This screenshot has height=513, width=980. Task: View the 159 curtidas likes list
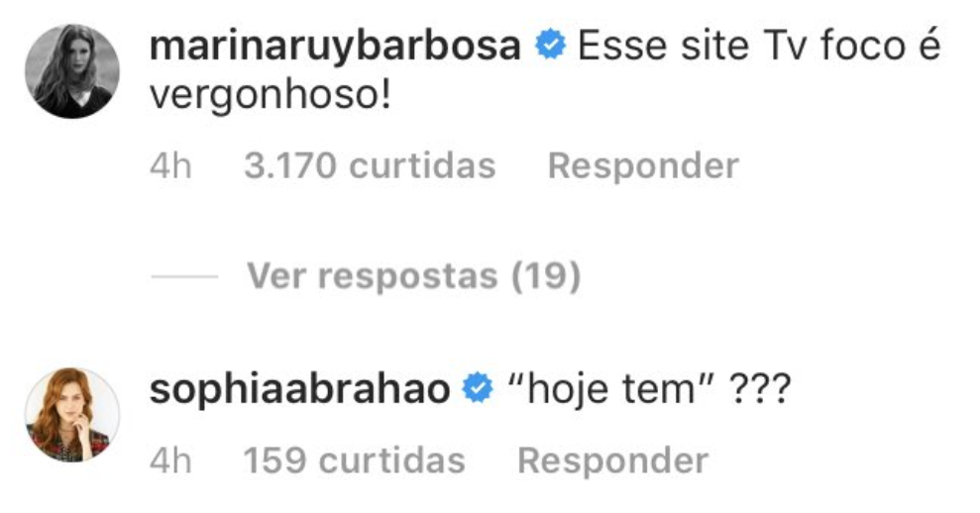coord(355,462)
